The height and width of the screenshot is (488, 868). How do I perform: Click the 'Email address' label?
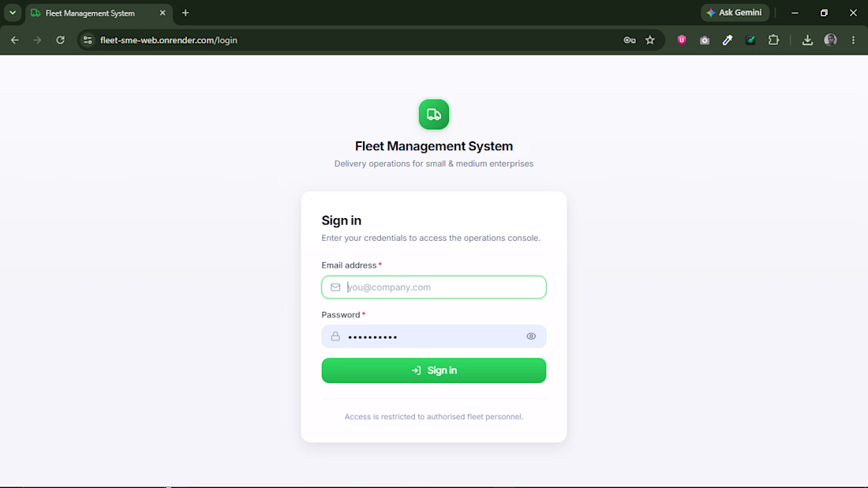349,265
